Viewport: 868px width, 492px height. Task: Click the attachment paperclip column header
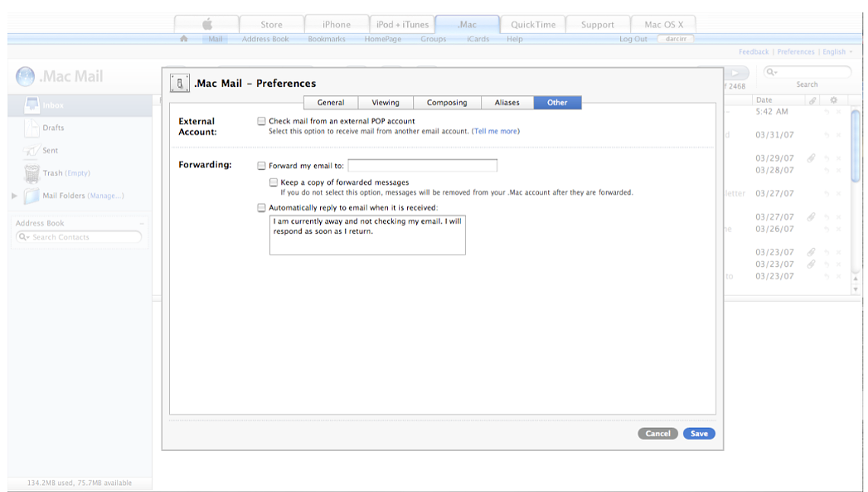(x=812, y=100)
